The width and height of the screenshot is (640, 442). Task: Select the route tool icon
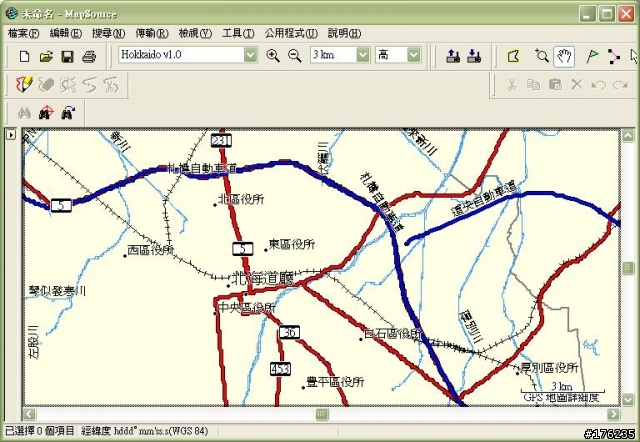[x=613, y=56]
